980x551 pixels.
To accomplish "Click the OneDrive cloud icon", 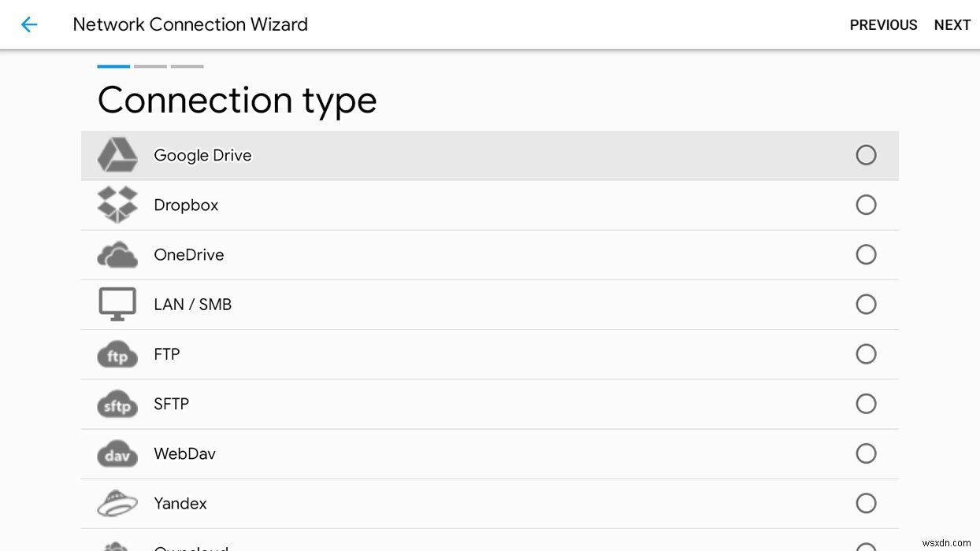I will point(117,255).
